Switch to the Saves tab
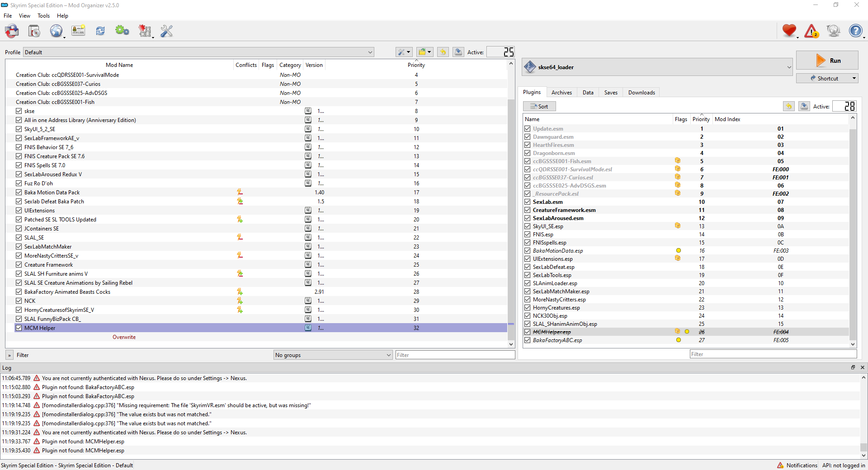Screen dimensions: 868x470 click(x=611, y=92)
